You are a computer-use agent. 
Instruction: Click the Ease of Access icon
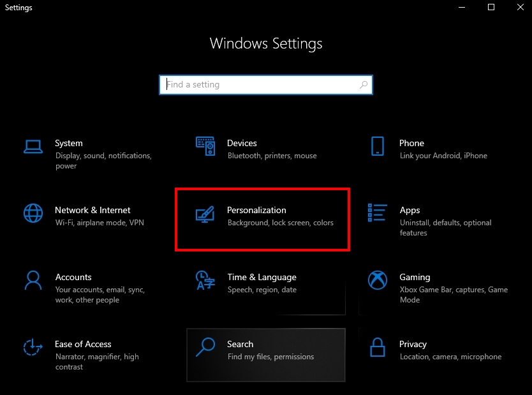click(x=33, y=347)
